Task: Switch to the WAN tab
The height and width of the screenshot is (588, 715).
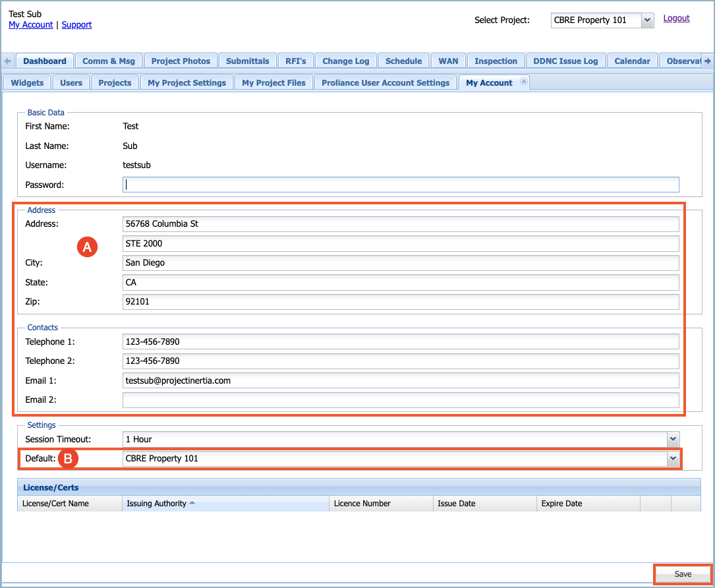Action: tap(448, 61)
